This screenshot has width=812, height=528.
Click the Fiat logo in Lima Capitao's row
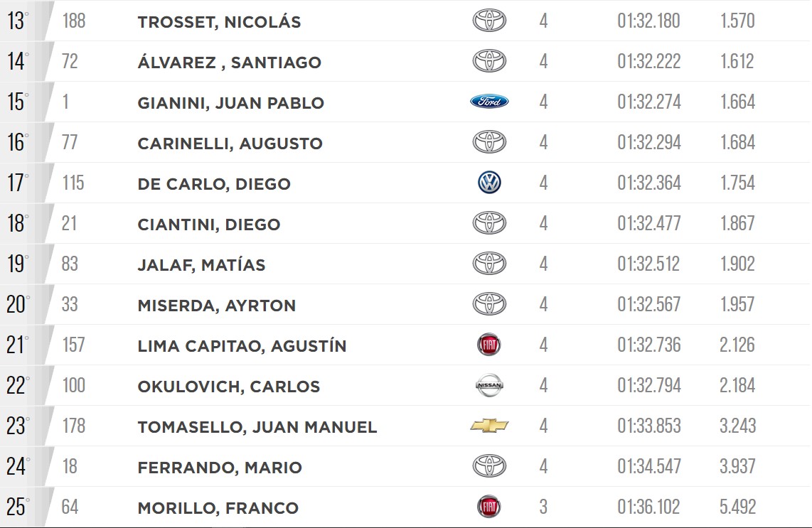489,345
